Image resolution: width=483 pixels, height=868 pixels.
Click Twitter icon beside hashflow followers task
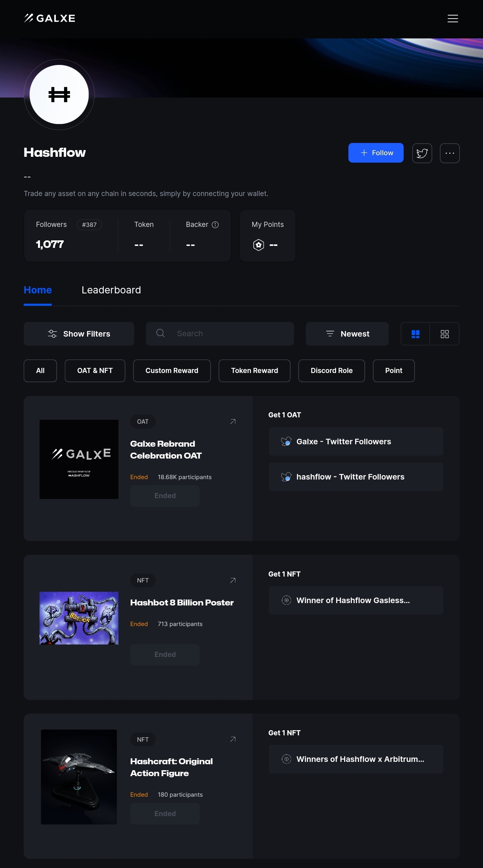click(286, 477)
